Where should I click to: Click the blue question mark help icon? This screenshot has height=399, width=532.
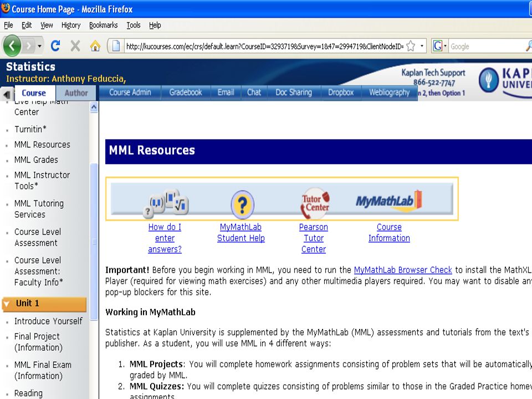tap(242, 204)
